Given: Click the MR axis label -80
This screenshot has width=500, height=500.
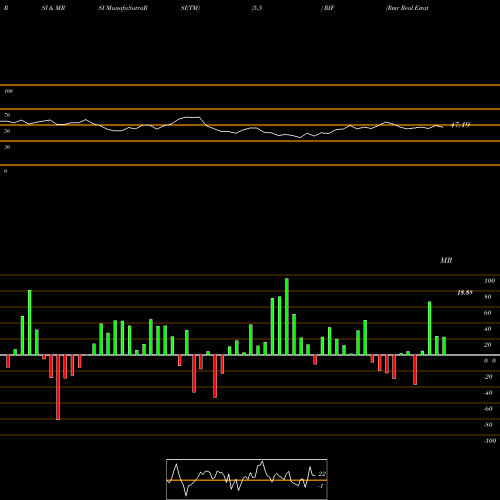Looking at the screenshot, I should click(x=488, y=425).
